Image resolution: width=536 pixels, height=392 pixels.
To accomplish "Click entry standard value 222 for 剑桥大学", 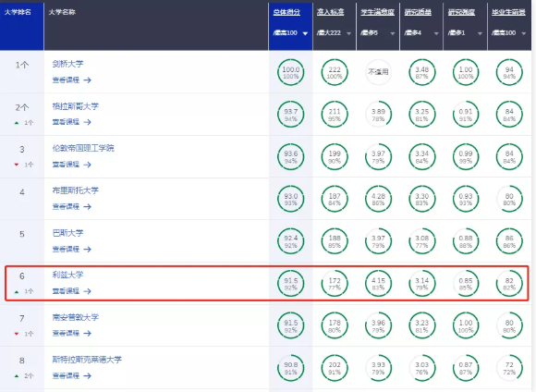I will pyautogui.click(x=335, y=72).
